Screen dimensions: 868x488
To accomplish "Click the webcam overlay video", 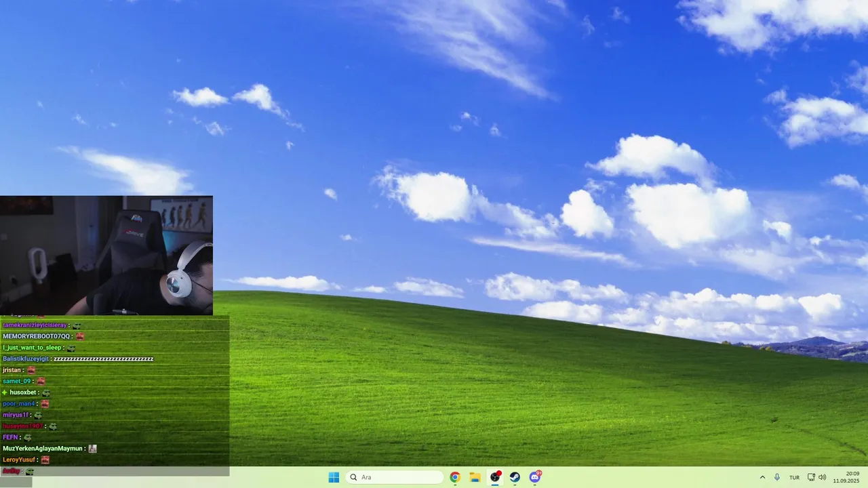I will pos(106,256).
